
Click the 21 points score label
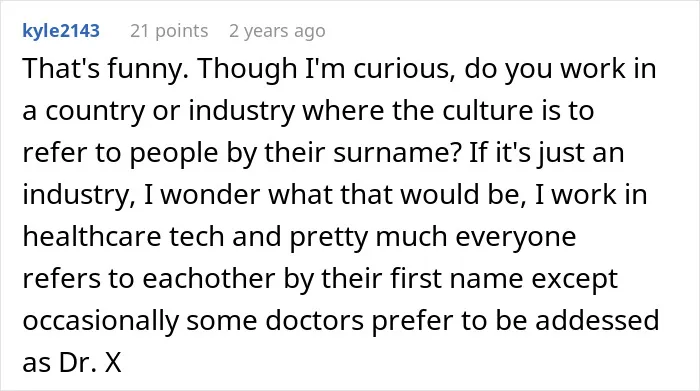169,31
